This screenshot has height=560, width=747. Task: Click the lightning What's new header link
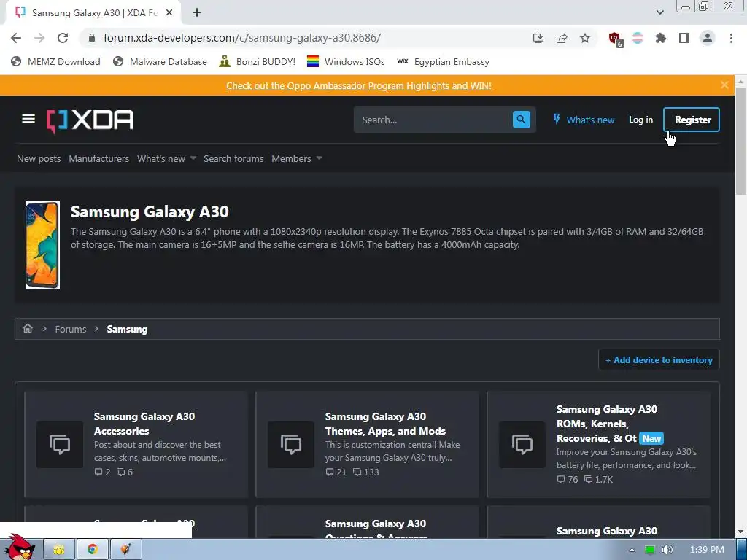[x=584, y=120]
